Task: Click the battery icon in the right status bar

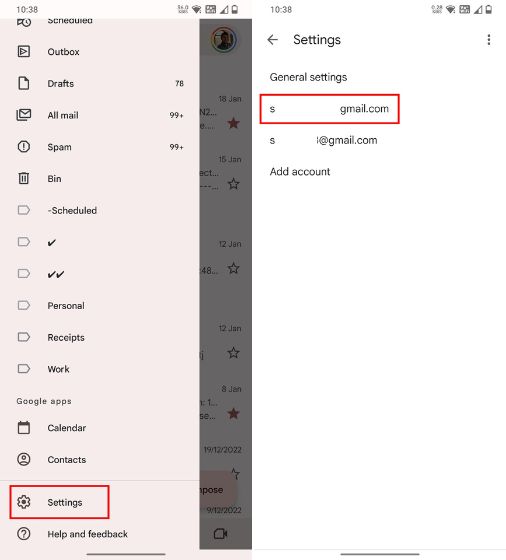Action: (x=489, y=10)
